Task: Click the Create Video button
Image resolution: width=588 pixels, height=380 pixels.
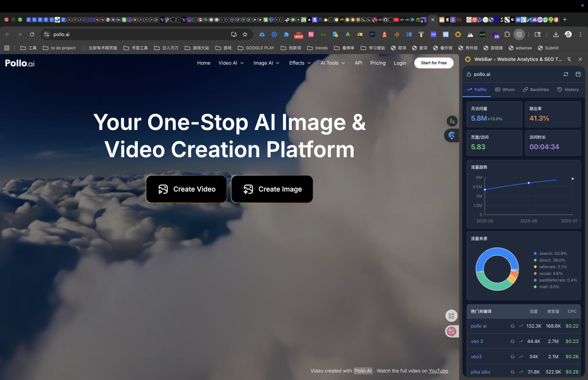Action: 186,189
